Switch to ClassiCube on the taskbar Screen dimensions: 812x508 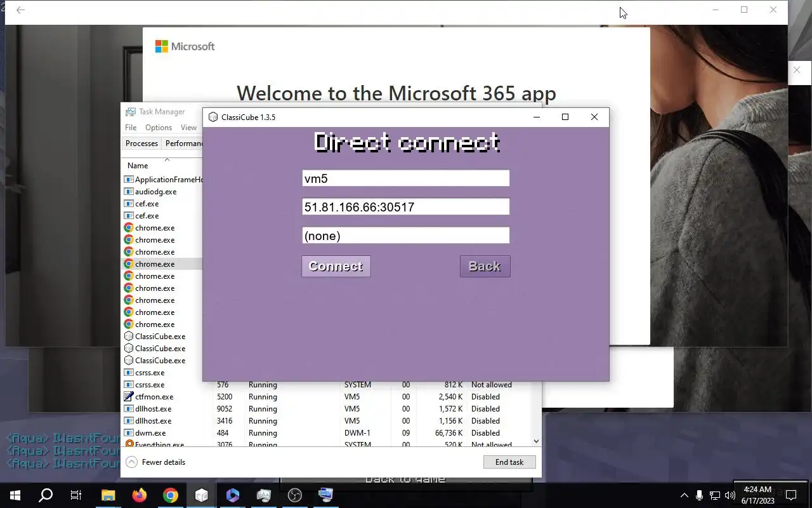tap(202, 495)
